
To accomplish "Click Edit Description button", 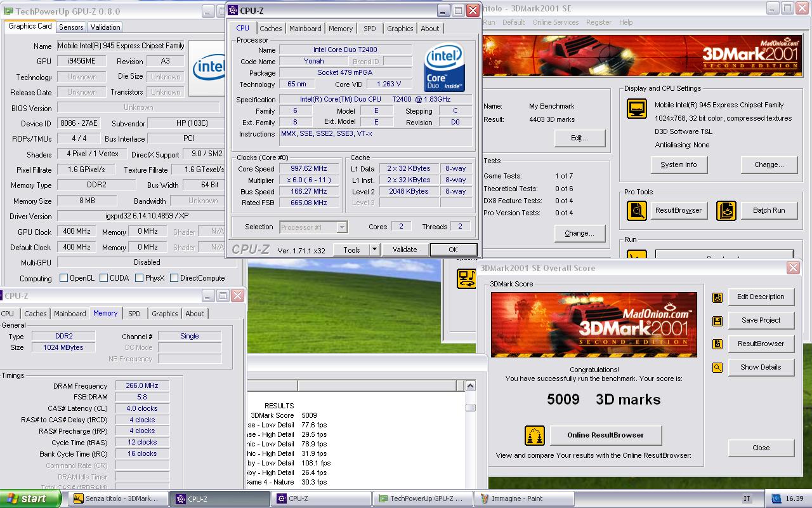I will (x=761, y=297).
